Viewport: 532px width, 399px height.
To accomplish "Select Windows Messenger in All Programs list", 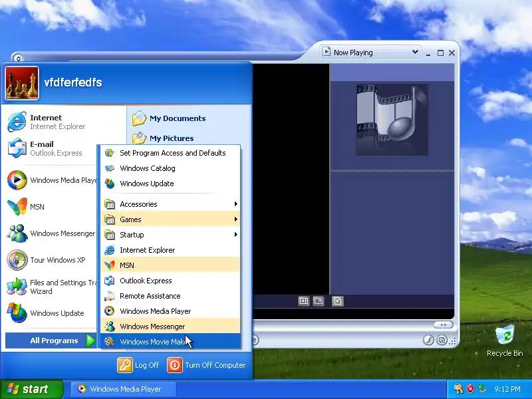I will click(170, 327).
